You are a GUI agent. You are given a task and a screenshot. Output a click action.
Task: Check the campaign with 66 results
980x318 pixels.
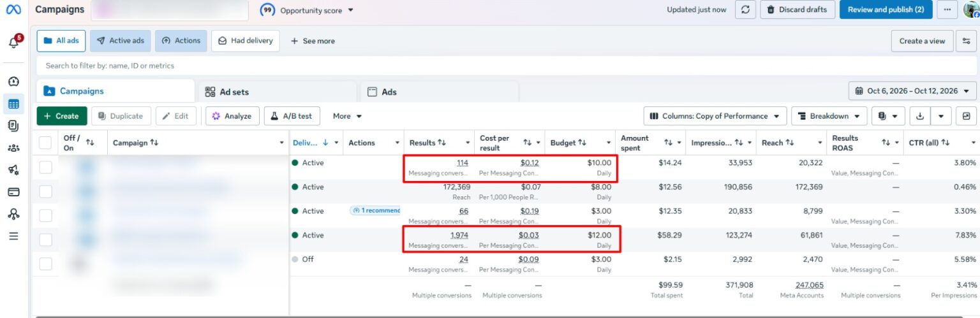[x=45, y=215]
